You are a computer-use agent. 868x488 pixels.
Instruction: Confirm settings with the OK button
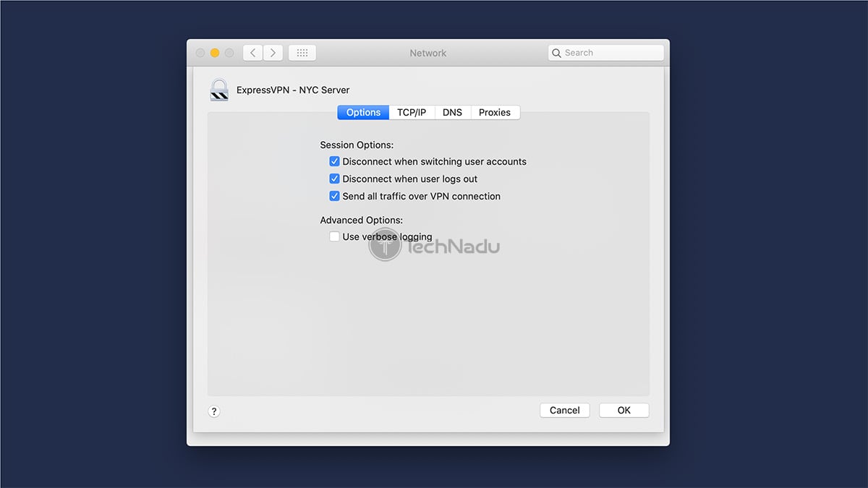(624, 410)
